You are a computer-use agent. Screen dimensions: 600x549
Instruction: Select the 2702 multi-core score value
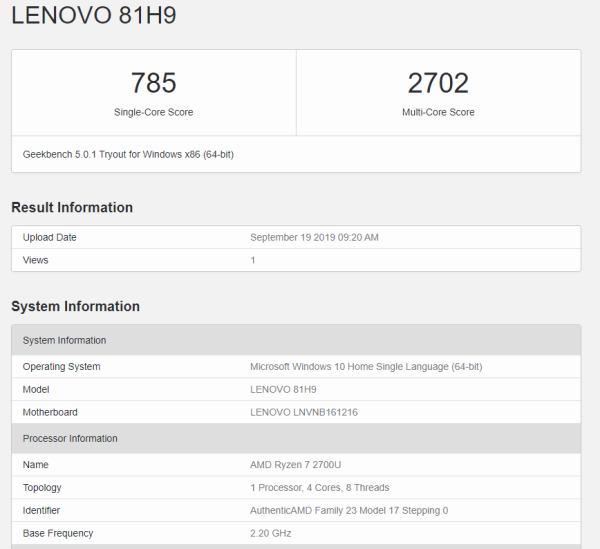click(x=438, y=83)
